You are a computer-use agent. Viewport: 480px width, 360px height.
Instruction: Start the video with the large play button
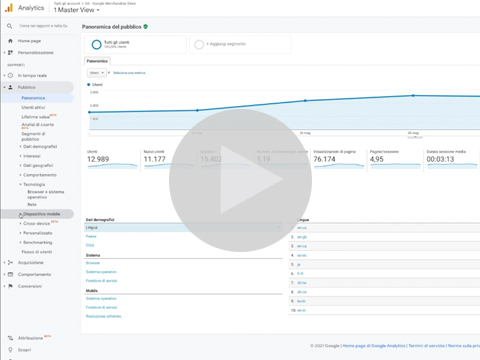[240, 180]
